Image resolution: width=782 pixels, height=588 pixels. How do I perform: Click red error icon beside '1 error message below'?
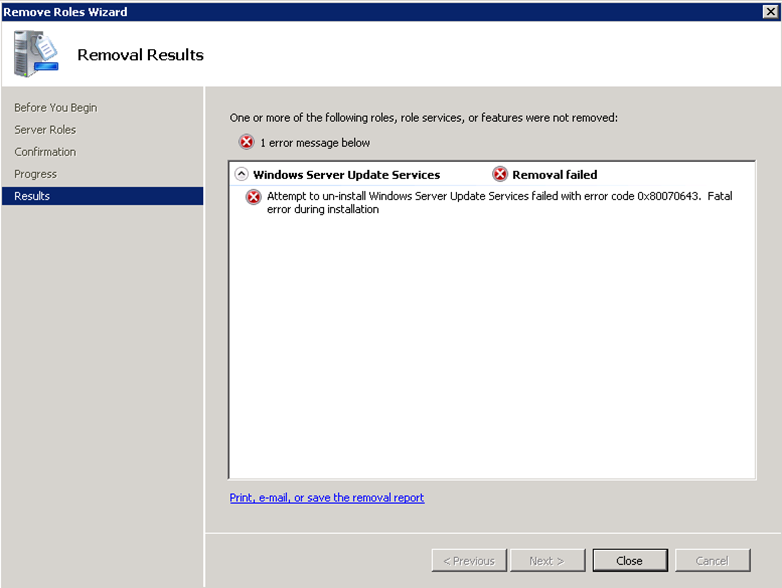tap(246, 143)
